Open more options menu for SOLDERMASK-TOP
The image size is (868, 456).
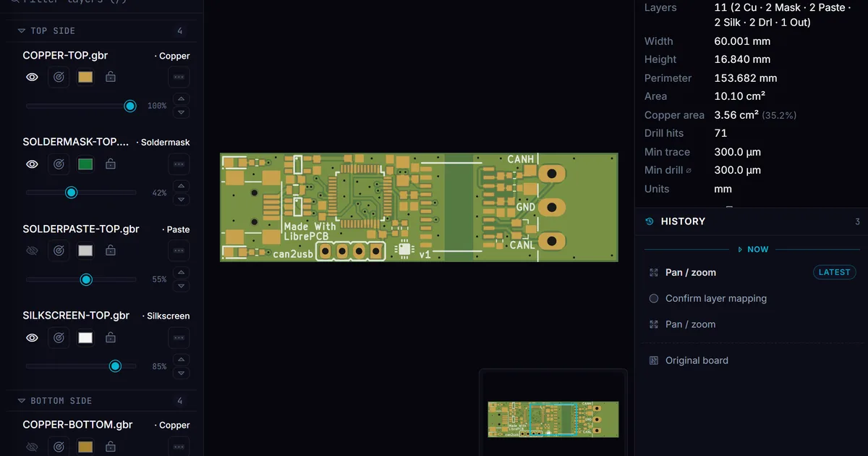179,164
